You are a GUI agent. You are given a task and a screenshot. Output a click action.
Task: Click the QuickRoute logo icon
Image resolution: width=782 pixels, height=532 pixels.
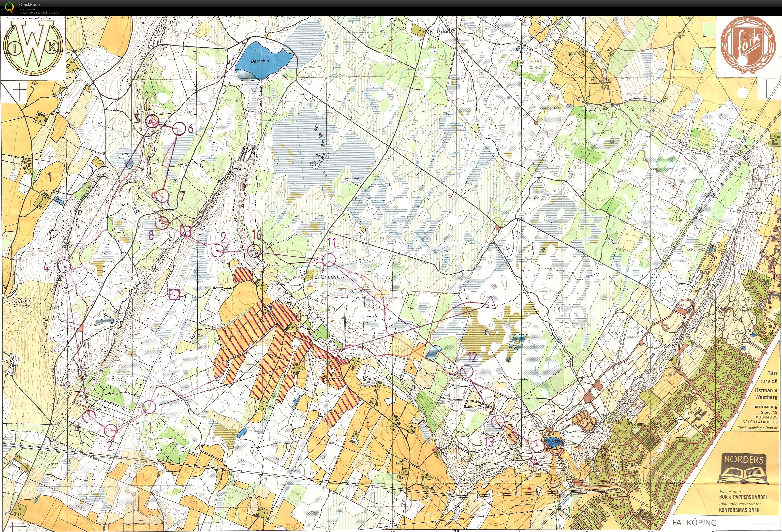(x=9, y=7)
